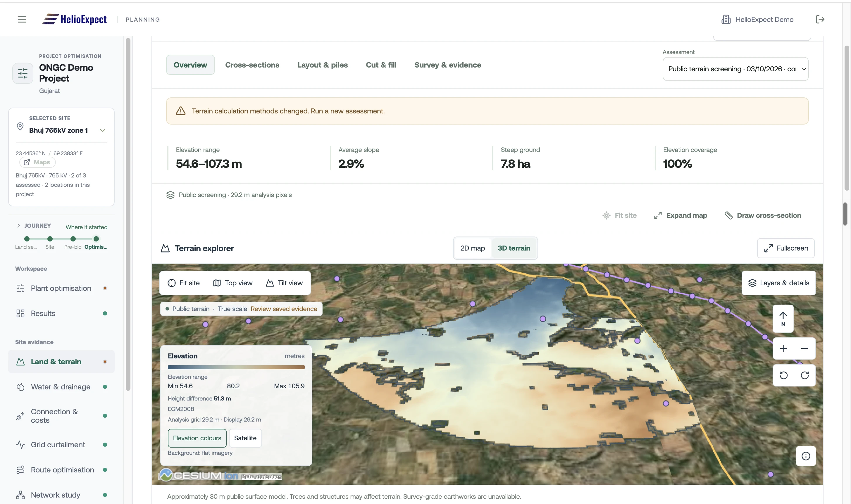This screenshot has height=504, width=851.
Task: Select the Pre-bid journey step dot
Action: coord(73,239)
